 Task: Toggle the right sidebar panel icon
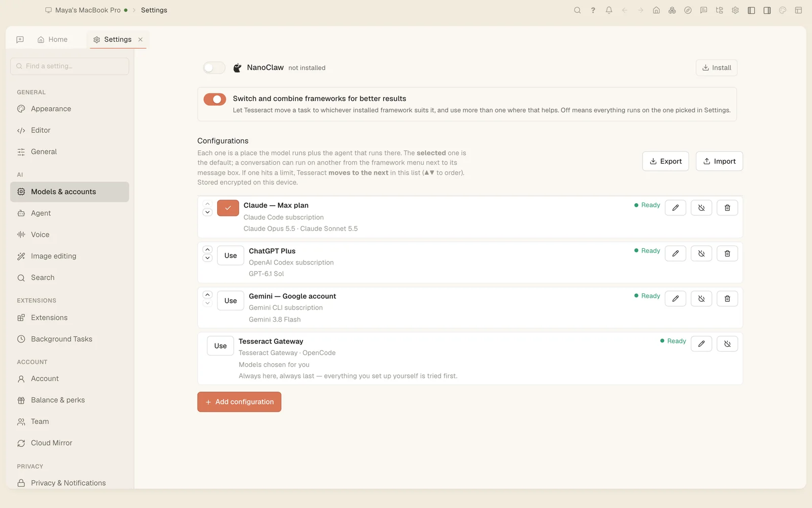(767, 10)
